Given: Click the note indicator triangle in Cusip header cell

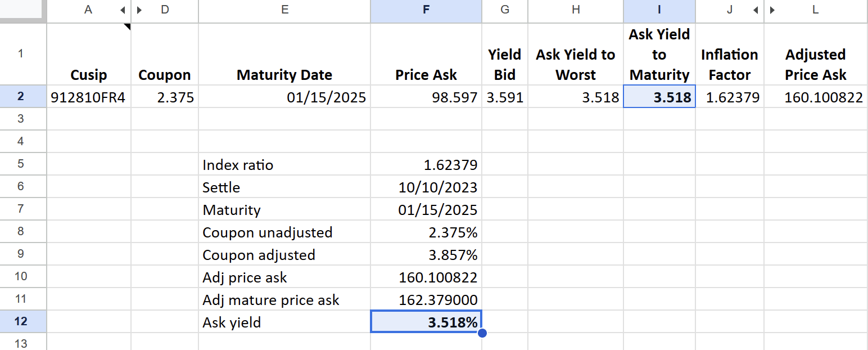Looking at the screenshot, I should coord(128,26).
